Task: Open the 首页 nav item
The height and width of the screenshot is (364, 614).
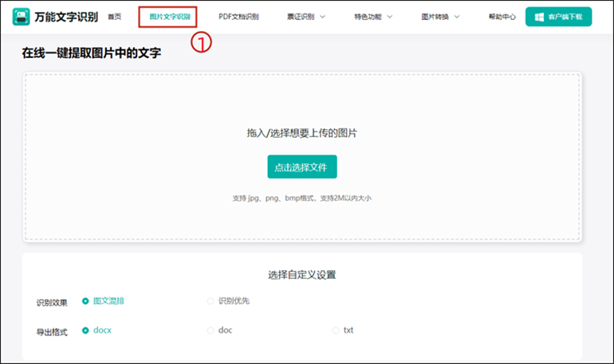Action: coord(114,17)
